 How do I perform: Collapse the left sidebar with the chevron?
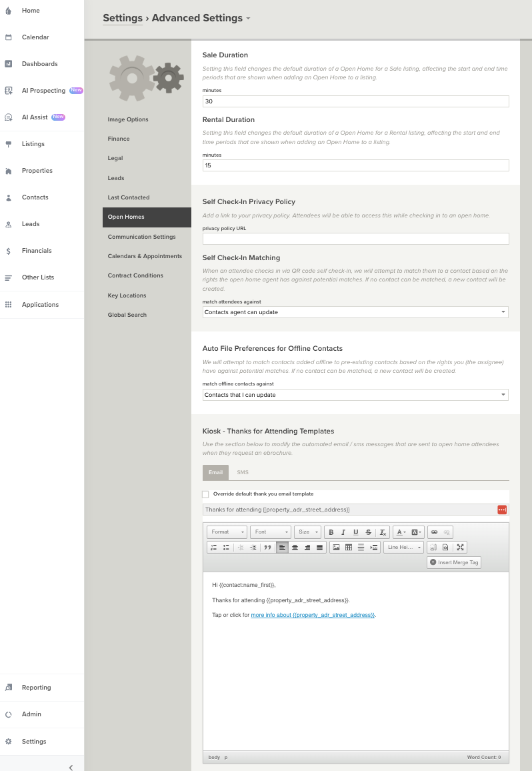tap(71, 767)
